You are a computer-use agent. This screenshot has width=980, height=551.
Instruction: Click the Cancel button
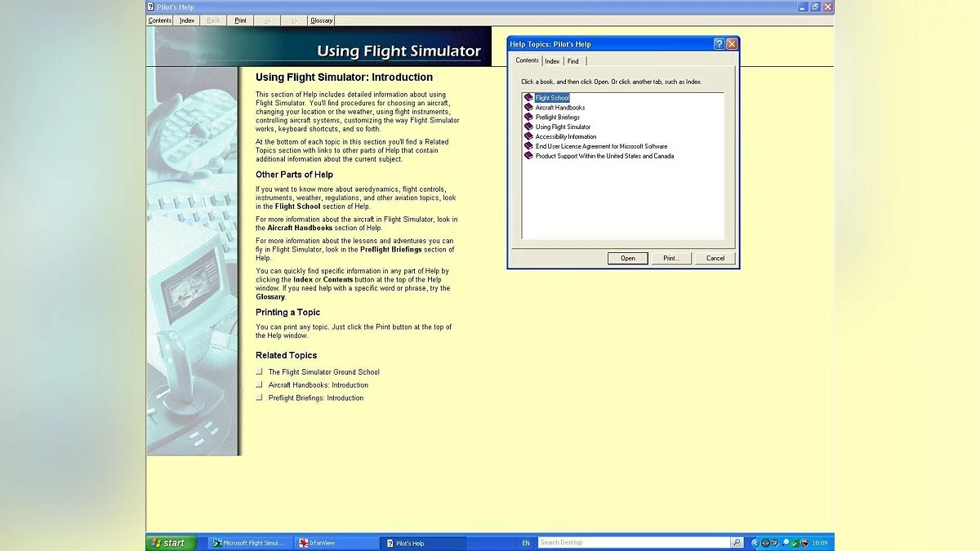(715, 258)
